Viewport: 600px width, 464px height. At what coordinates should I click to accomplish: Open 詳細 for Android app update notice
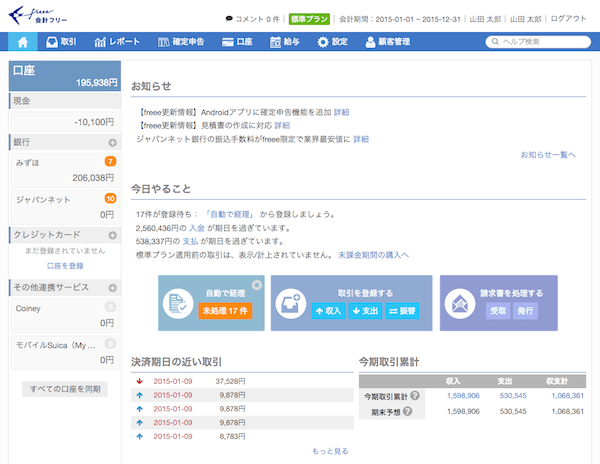(x=341, y=112)
